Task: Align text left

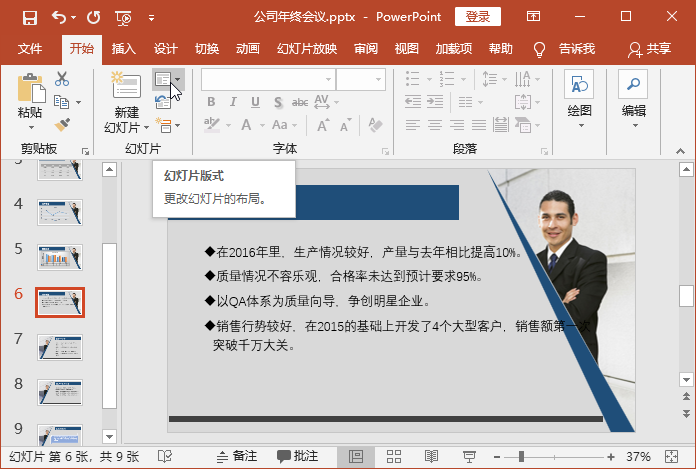Action: pyautogui.click(x=413, y=125)
